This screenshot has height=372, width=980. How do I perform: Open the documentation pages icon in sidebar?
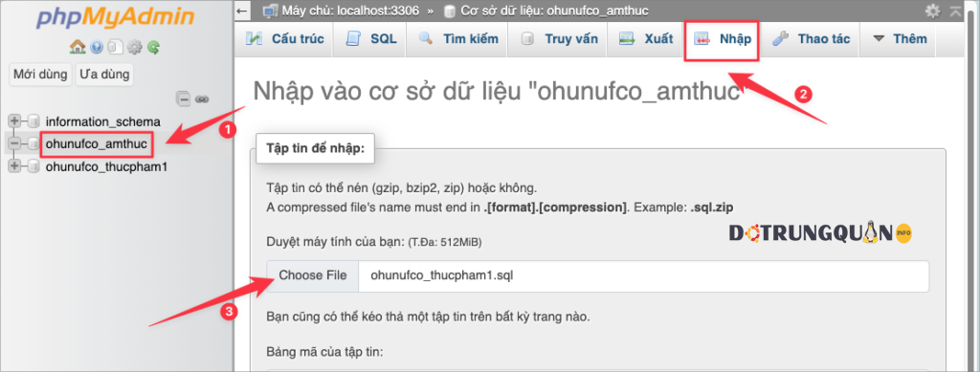[x=115, y=47]
